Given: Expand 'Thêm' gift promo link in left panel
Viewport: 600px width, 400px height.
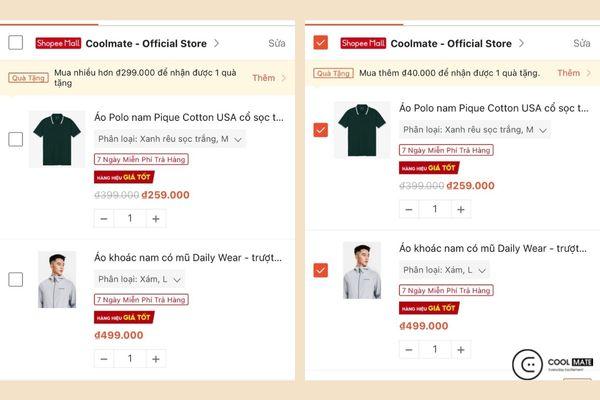Looking at the screenshot, I should point(265,77).
